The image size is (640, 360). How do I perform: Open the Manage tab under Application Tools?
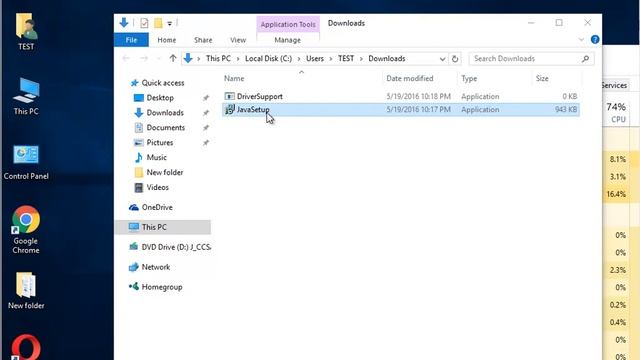[x=287, y=40]
